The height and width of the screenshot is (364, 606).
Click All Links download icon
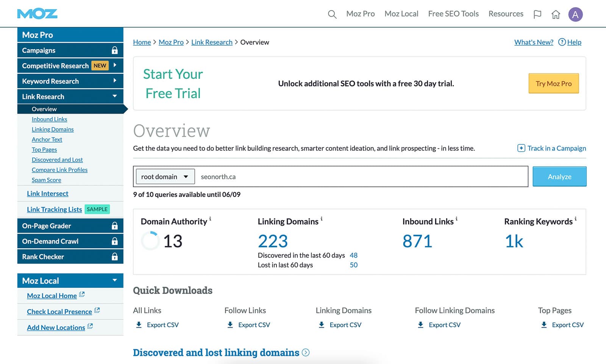coord(139,325)
